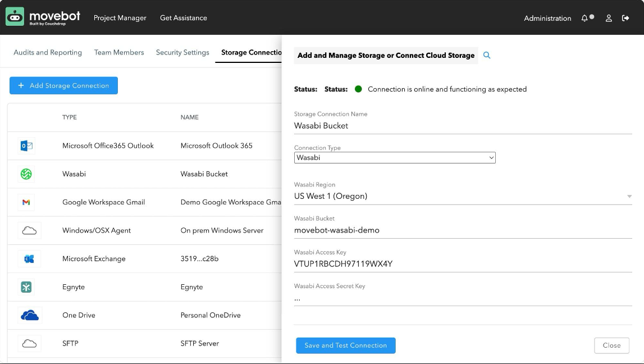Click the Movebot robot logo
The height and width of the screenshot is (364, 644).
coord(15,17)
